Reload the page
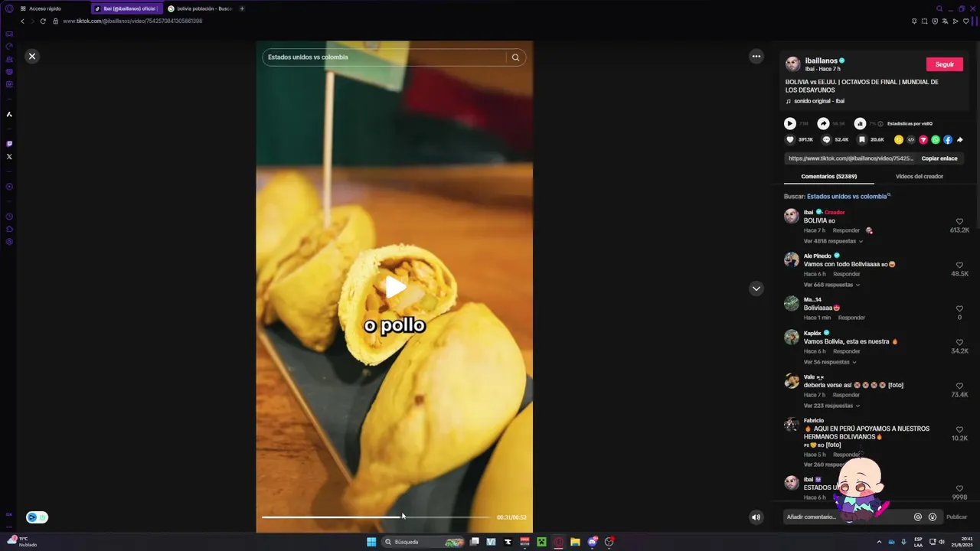 pyautogui.click(x=43, y=21)
